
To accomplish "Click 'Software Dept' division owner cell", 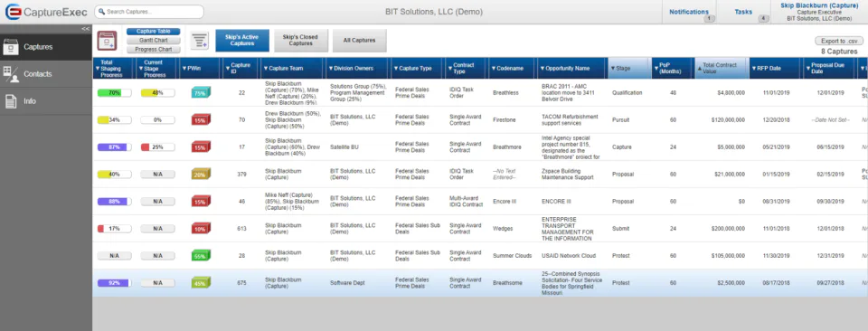I will [347, 283].
